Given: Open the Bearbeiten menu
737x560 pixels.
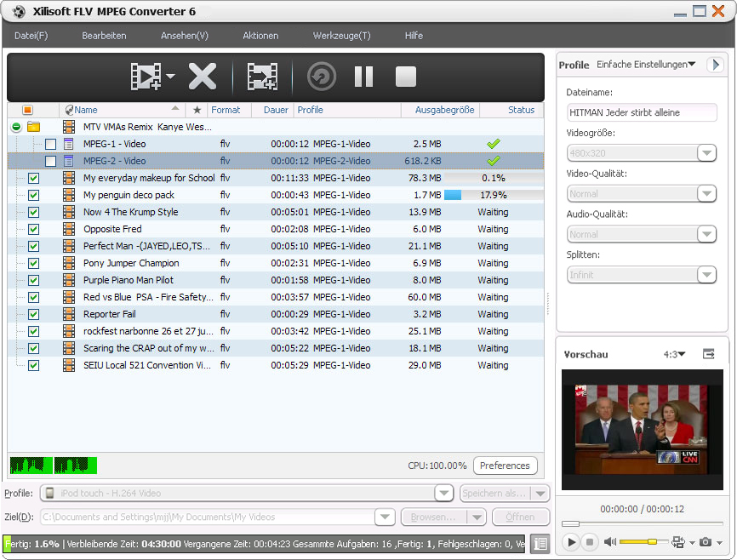Looking at the screenshot, I should (x=104, y=36).
